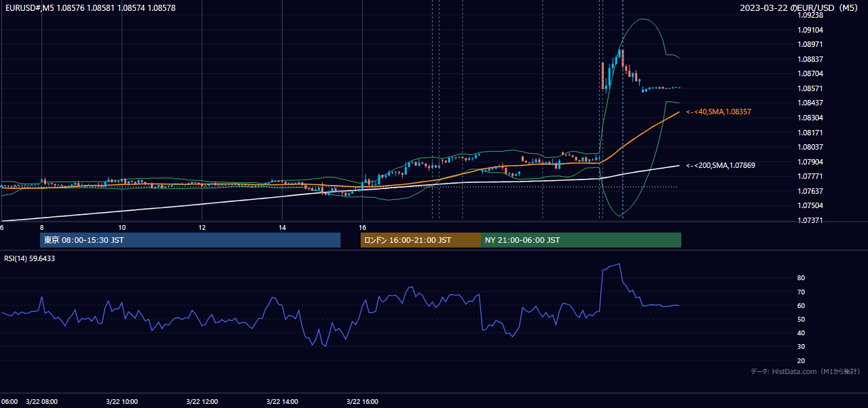
Task: Click the price axis value 1.09238
Action: point(810,16)
